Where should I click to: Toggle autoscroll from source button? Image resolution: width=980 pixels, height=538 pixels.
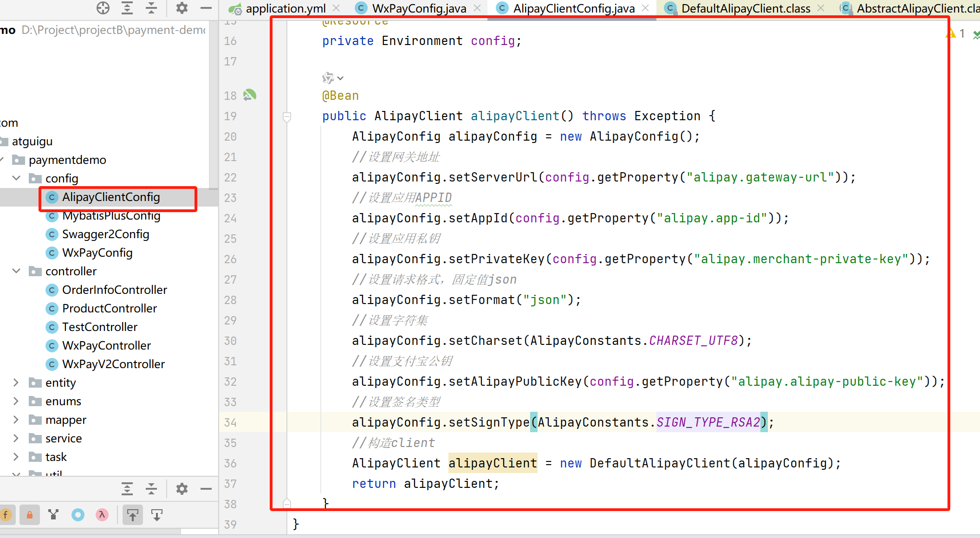[x=157, y=515]
